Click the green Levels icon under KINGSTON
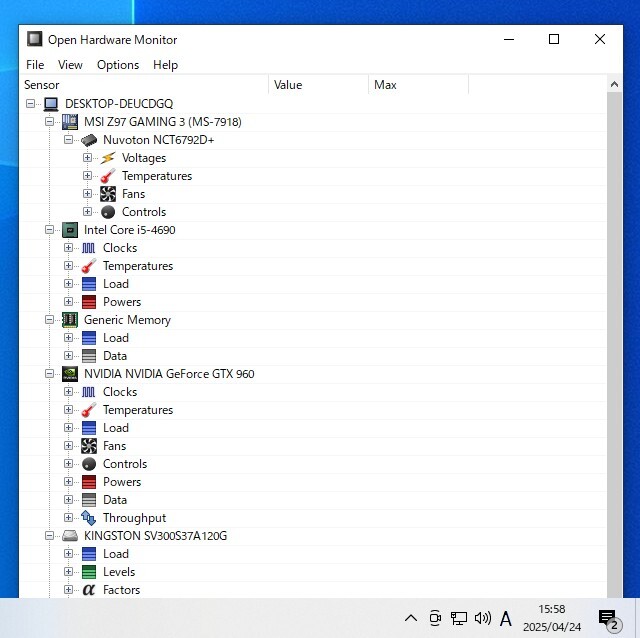640x638 pixels. click(x=89, y=572)
